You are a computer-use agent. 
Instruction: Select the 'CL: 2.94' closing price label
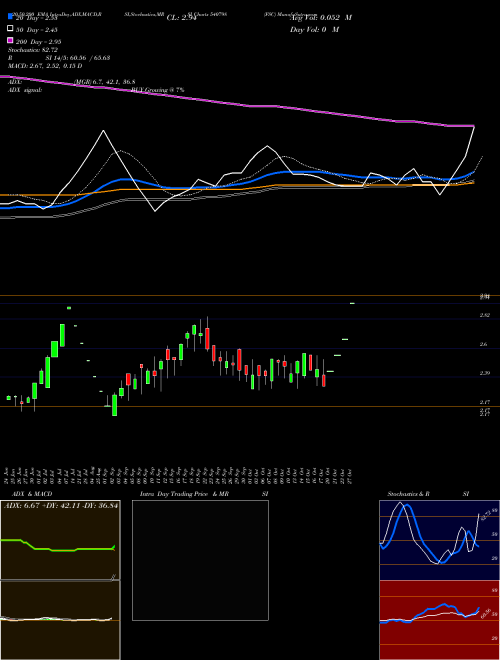[x=182, y=18]
